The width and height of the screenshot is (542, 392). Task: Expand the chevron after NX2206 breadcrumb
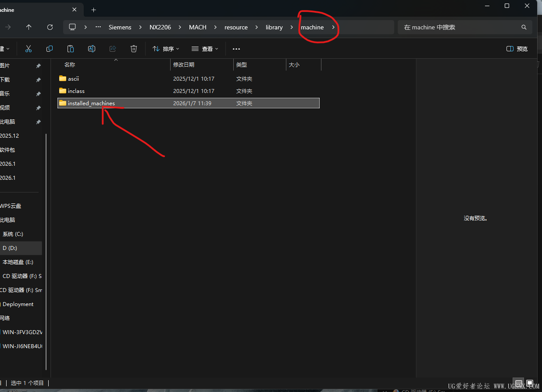[180, 27]
